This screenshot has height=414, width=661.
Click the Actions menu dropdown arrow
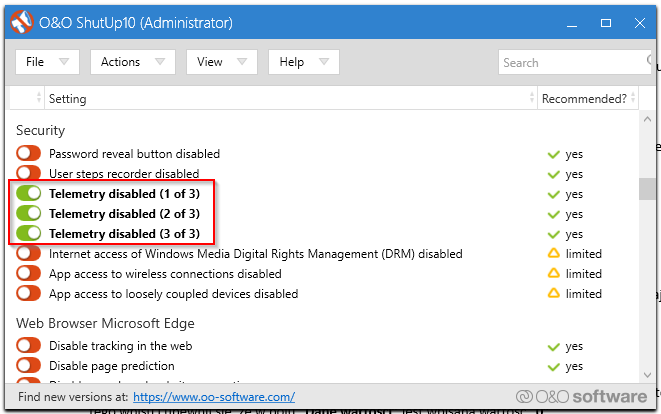(x=160, y=62)
